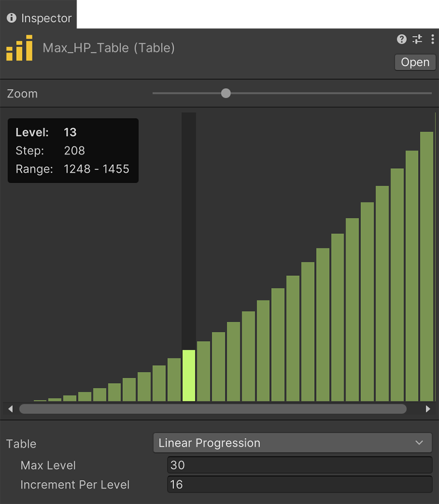
Task: Click the Increment Per Level input field
Action: 300,485
